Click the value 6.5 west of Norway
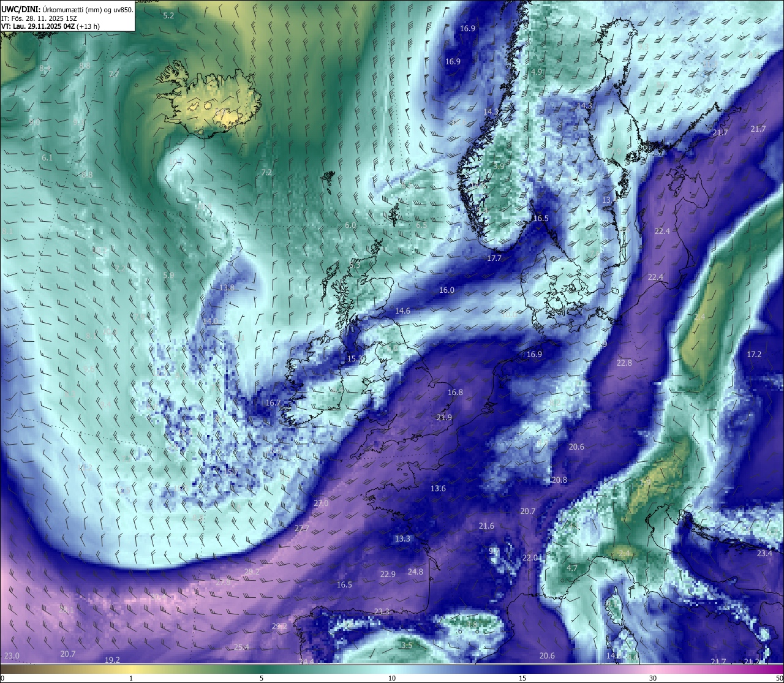The height and width of the screenshot is (683, 784). pyautogui.click(x=421, y=225)
